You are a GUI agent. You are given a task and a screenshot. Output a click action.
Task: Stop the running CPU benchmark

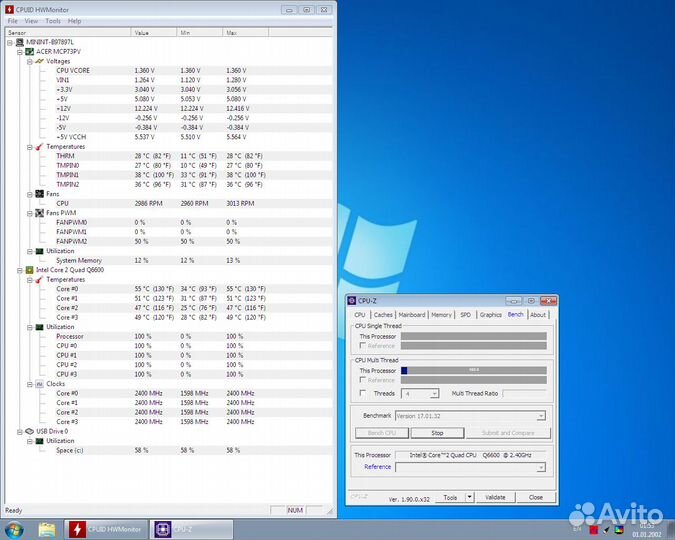[x=437, y=433]
